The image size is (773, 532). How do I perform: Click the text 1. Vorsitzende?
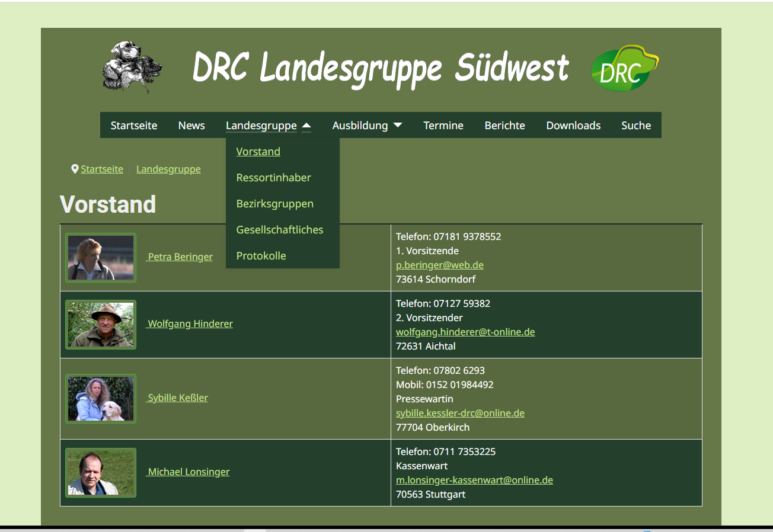point(427,251)
